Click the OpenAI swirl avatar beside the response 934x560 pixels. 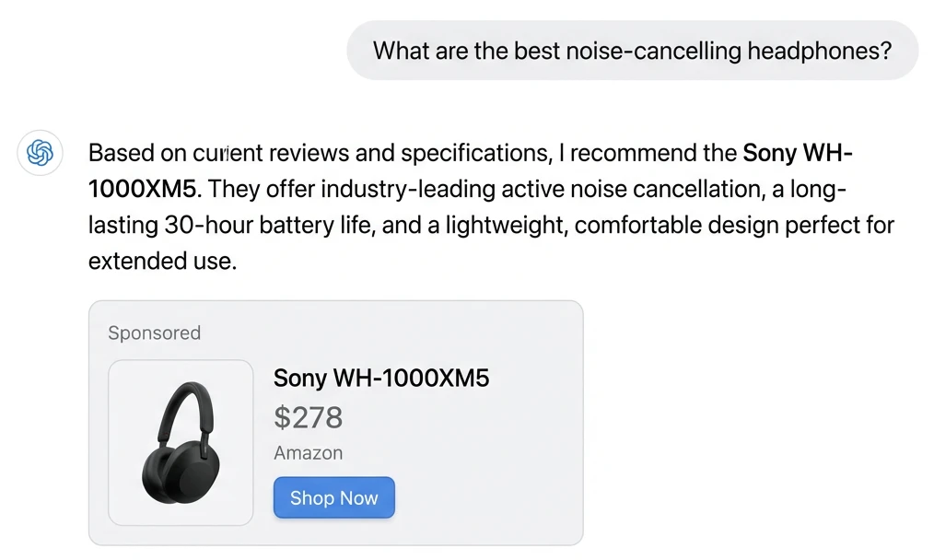coord(39,153)
